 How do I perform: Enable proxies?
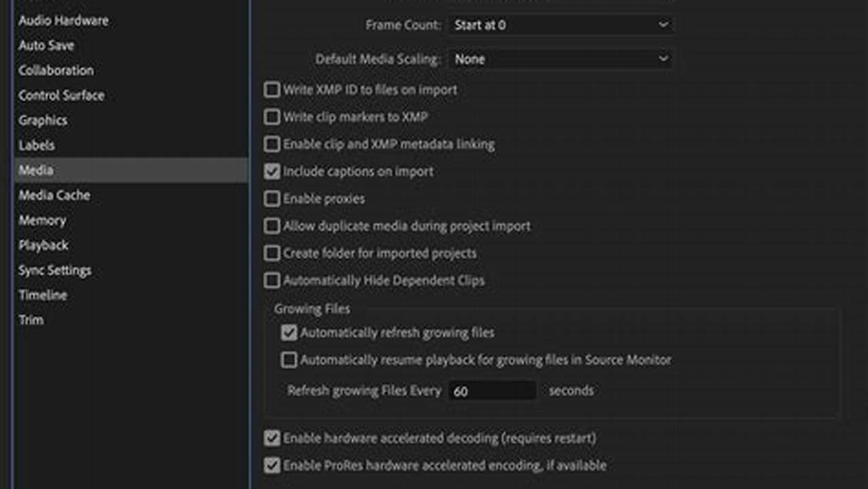[x=271, y=198]
